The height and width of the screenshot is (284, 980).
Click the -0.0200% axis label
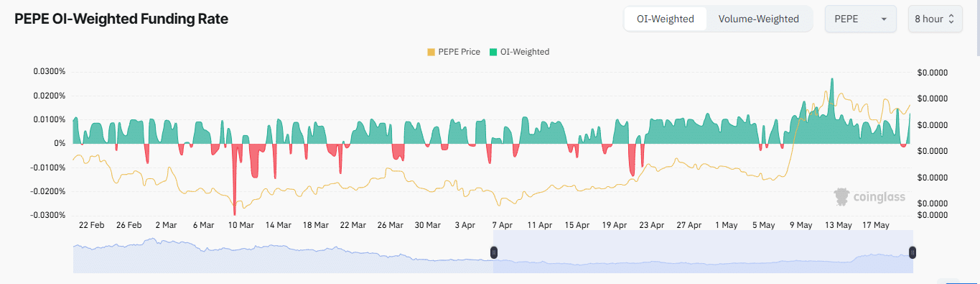pos(48,191)
